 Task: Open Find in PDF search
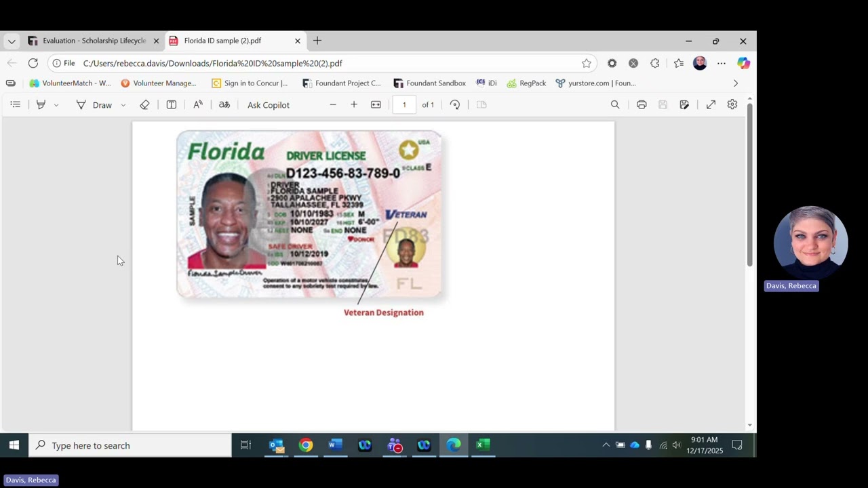pyautogui.click(x=615, y=104)
